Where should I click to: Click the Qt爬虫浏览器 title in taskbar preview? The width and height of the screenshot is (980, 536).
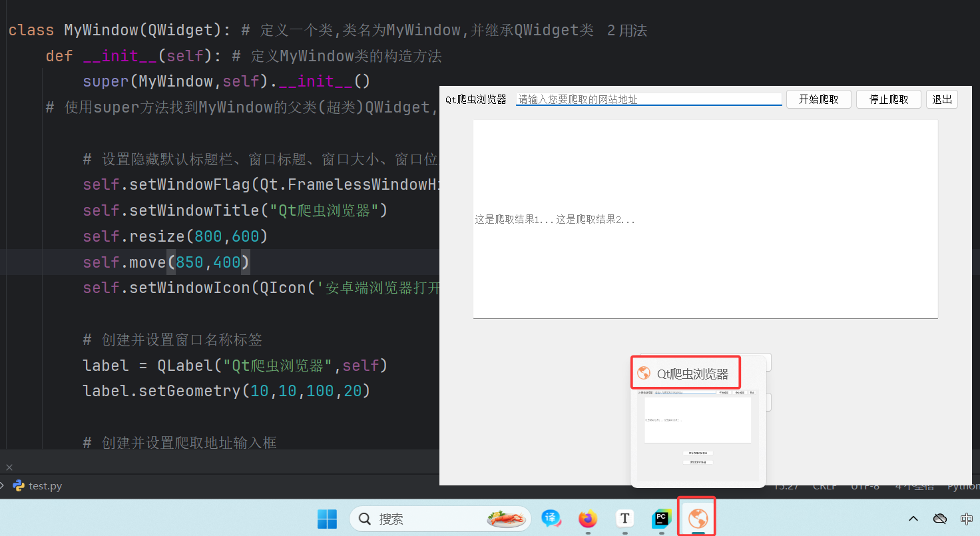coord(693,374)
